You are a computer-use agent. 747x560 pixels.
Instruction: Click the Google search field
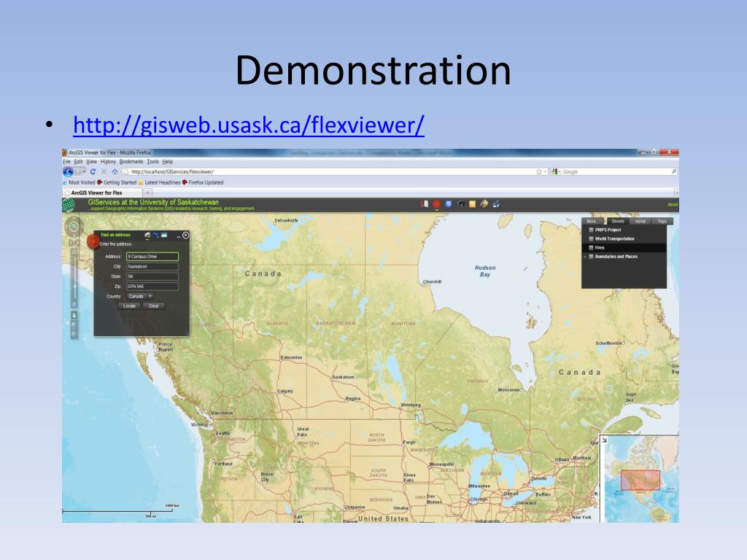click(x=616, y=171)
